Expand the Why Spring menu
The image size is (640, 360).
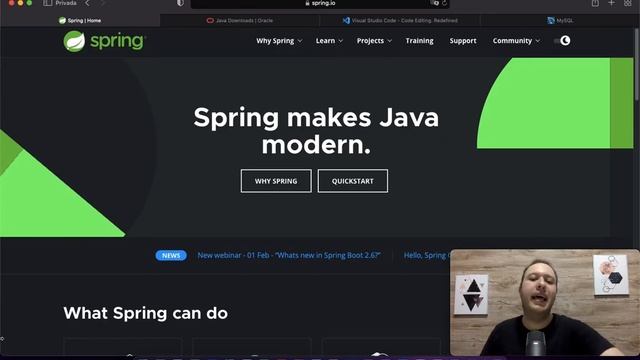pos(279,41)
